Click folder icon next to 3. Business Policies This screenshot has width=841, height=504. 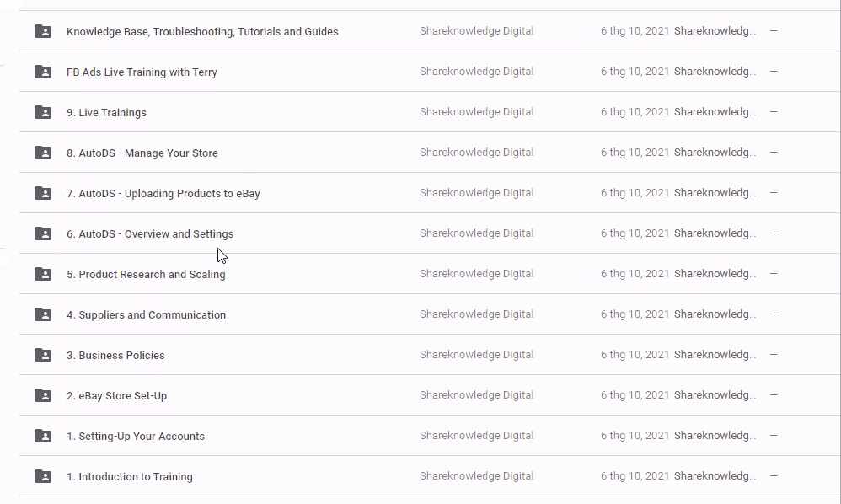tap(43, 355)
